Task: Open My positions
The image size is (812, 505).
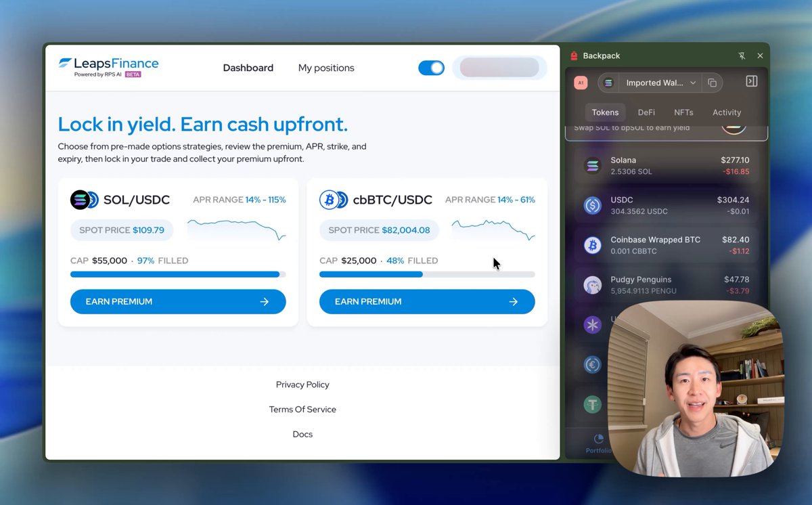Action: 326,68
